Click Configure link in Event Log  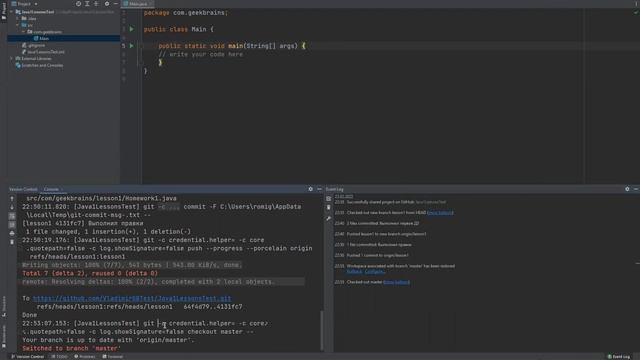[374, 271]
